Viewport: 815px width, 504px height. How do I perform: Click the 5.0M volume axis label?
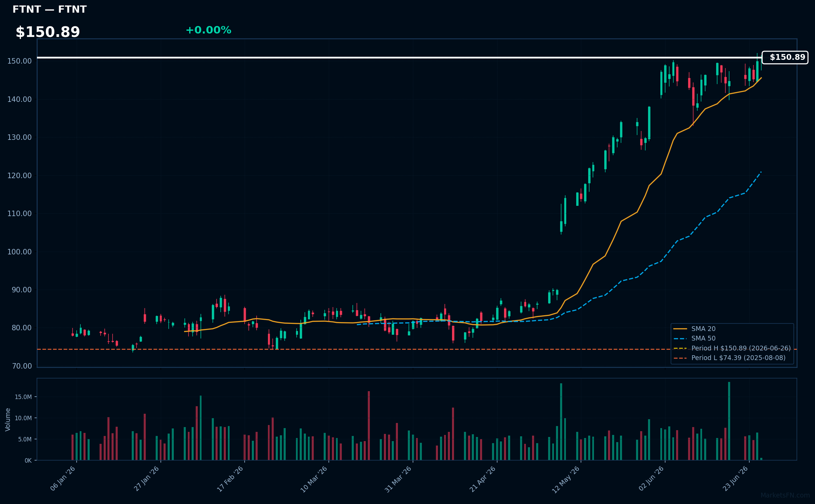(x=25, y=439)
